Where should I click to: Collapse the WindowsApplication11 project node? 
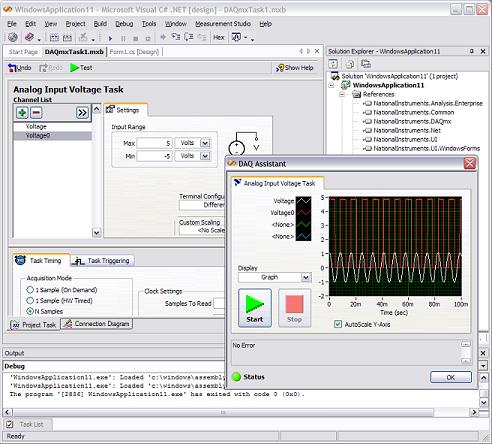(x=331, y=85)
